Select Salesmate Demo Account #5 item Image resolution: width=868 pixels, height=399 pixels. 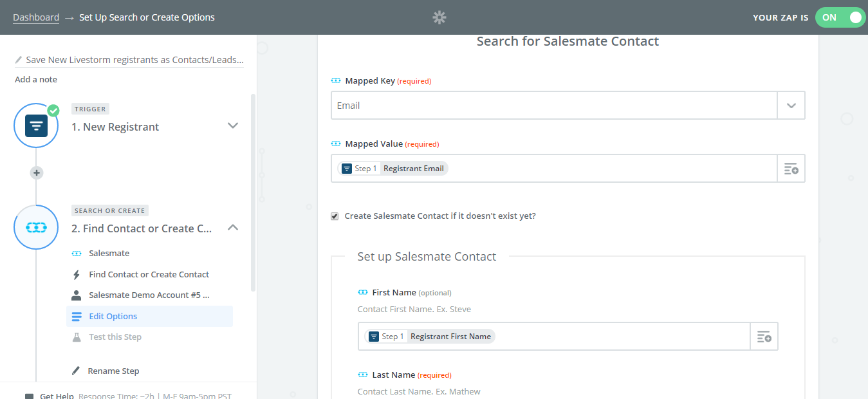coord(149,295)
